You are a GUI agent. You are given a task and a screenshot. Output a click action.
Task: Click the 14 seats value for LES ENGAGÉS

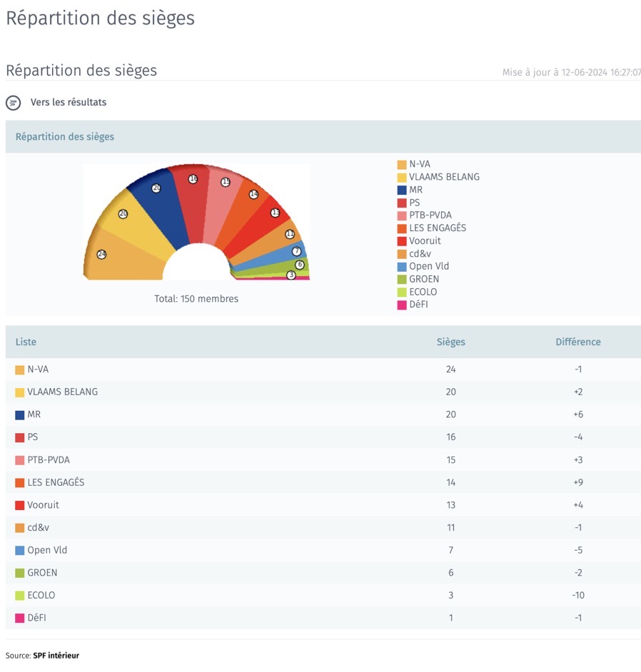click(x=450, y=482)
